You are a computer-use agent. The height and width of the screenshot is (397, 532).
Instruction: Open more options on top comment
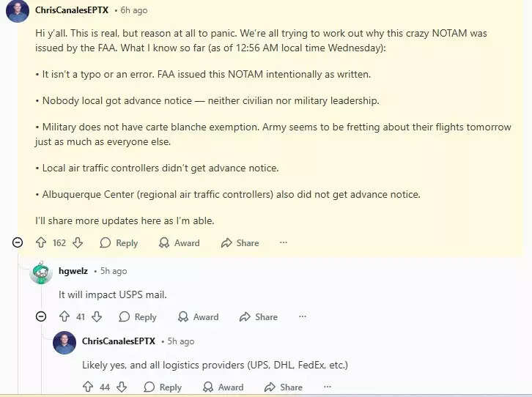[x=284, y=242]
